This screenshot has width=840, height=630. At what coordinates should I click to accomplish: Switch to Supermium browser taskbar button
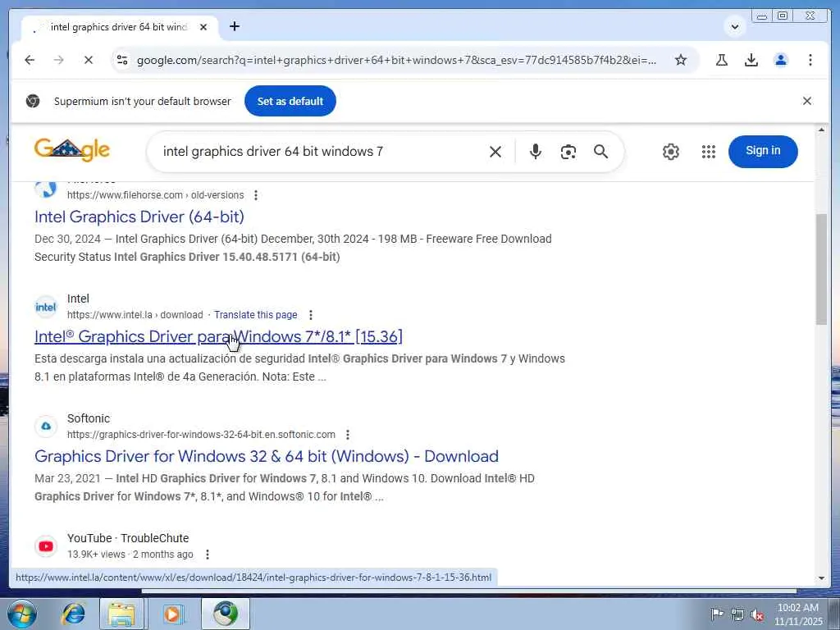(225, 614)
